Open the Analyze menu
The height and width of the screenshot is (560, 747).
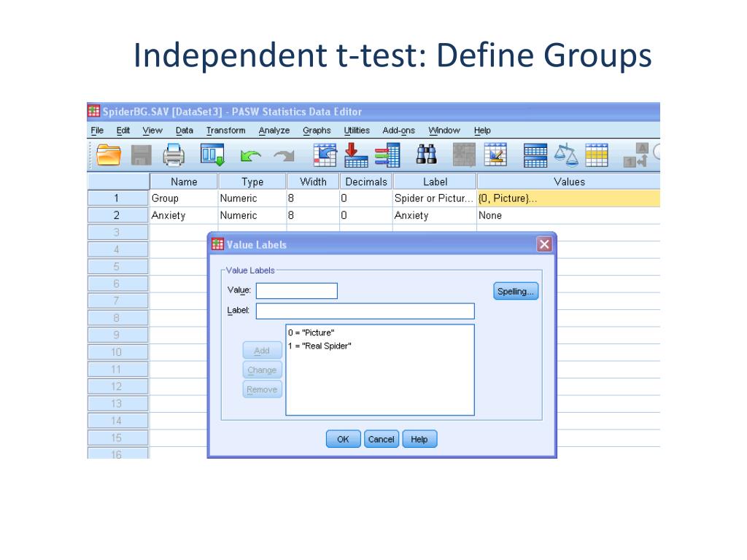(x=274, y=131)
